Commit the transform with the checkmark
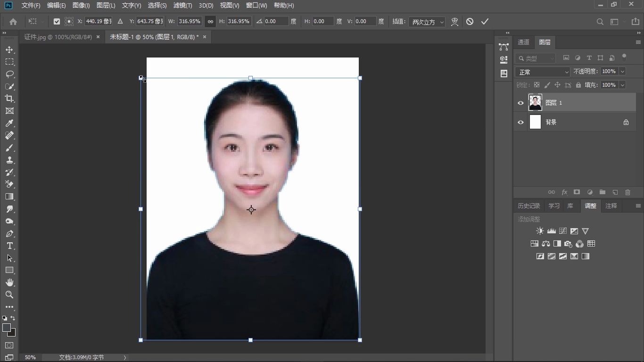The image size is (644, 362). (485, 22)
